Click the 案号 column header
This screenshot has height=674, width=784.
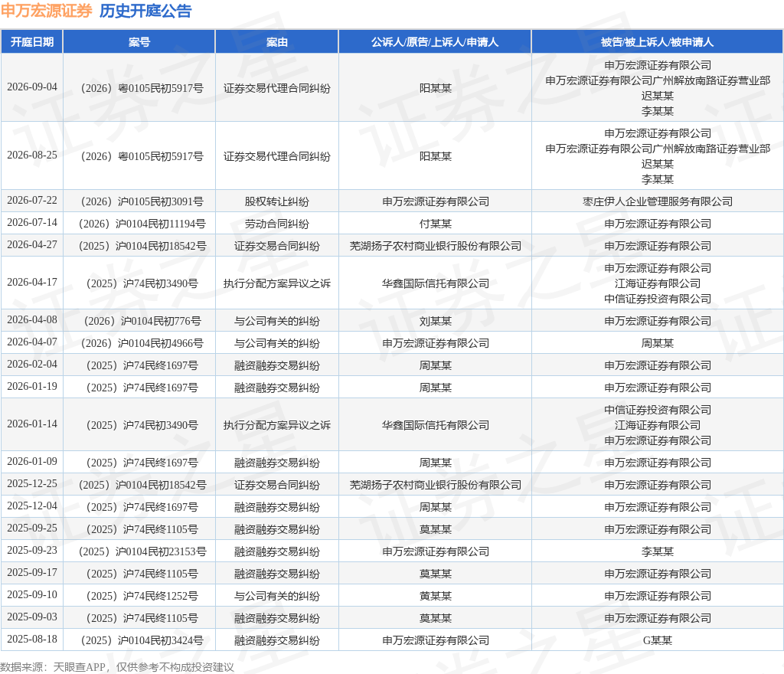coord(139,42)
